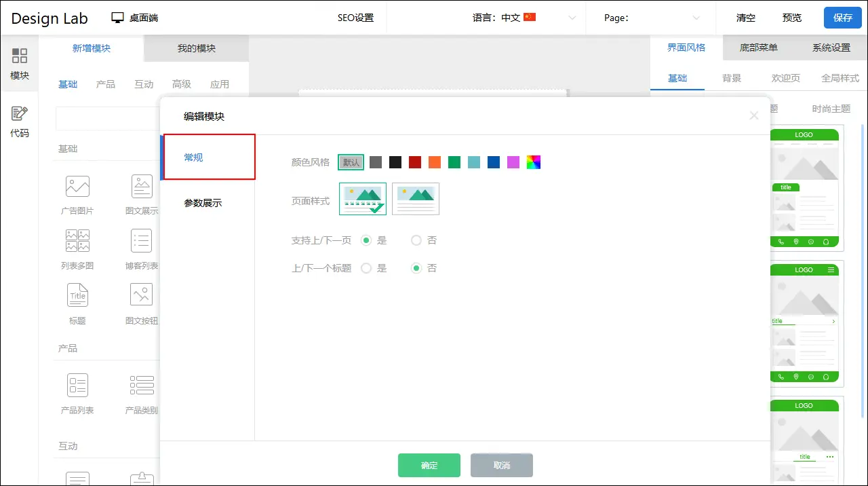Close the 编辑模块 dialog
868x486 pixels.
point(753,116)
